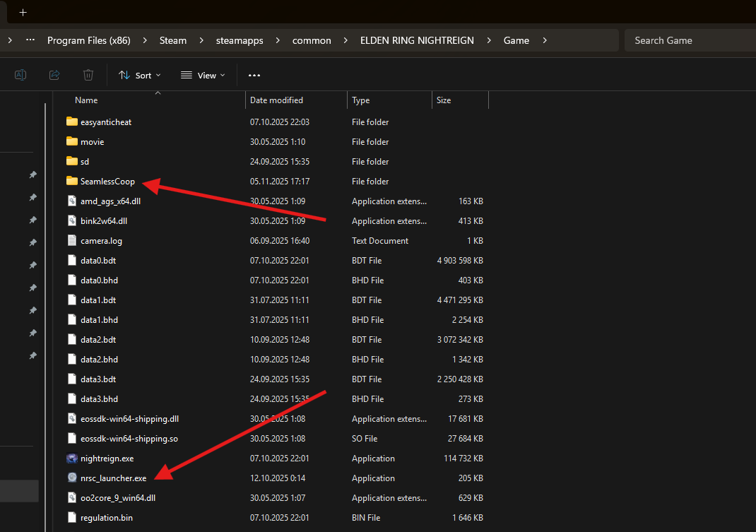
Task: Select the nightreign.exe file icon
Action: [71, 459]
